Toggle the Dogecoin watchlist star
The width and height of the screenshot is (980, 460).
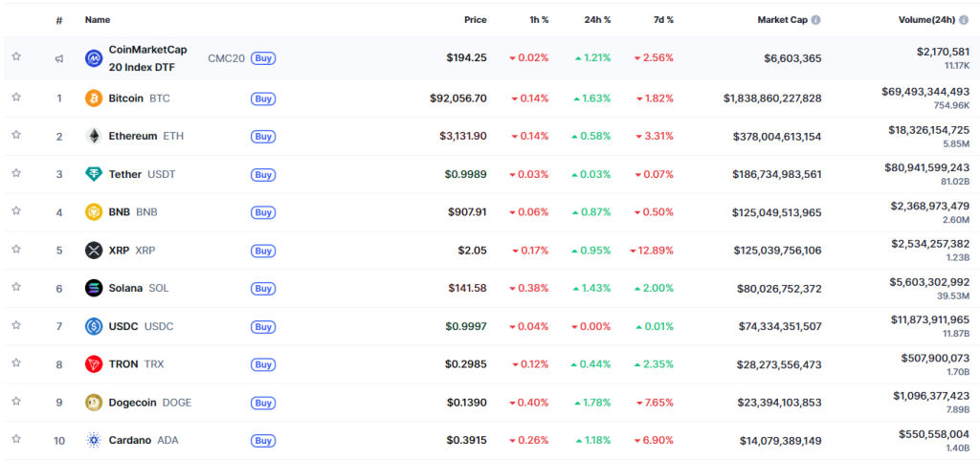pos(16,401)
